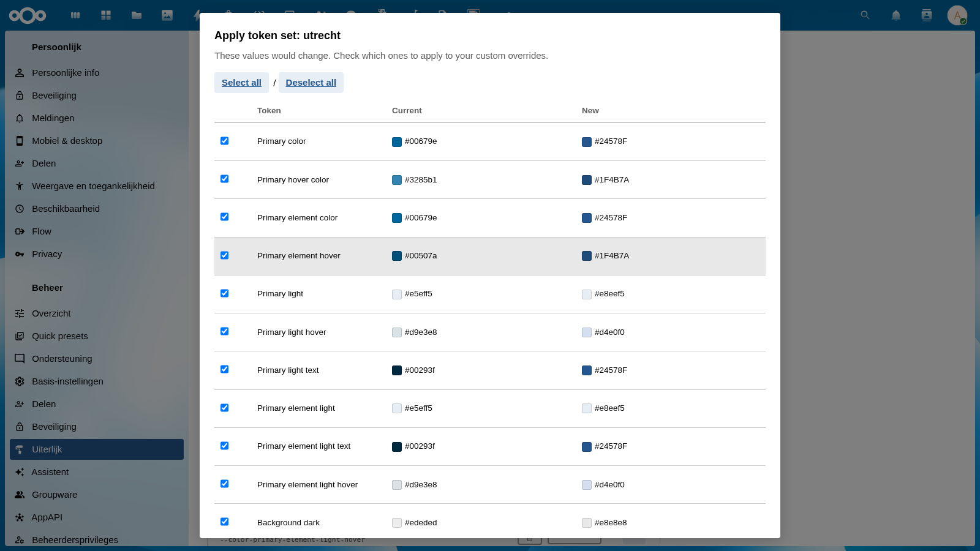Uncheck the Primary element light hover checkbox
This screenshot has height=551, width=980.
224,484
